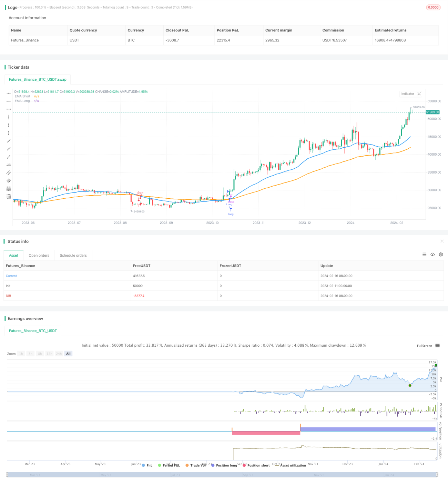Open the gear settings icon in Status info

pos(441,255)
